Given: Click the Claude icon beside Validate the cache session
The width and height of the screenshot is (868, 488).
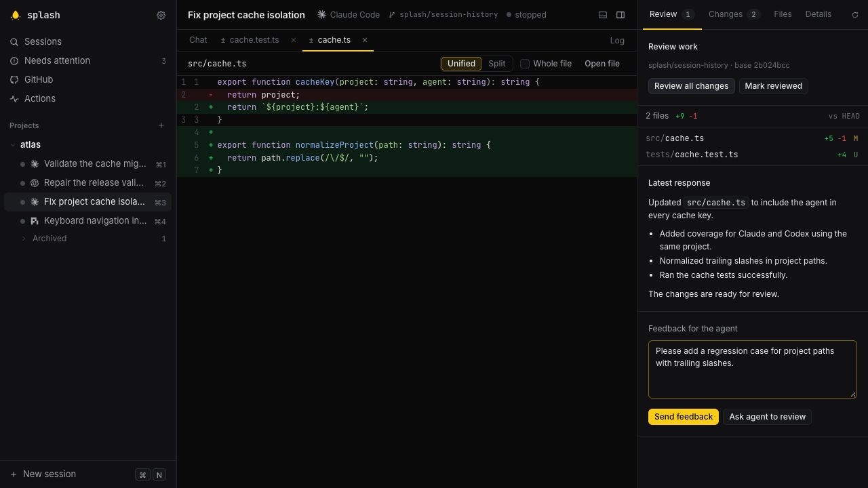Looking at the screenshot, I should coord(35,164).
